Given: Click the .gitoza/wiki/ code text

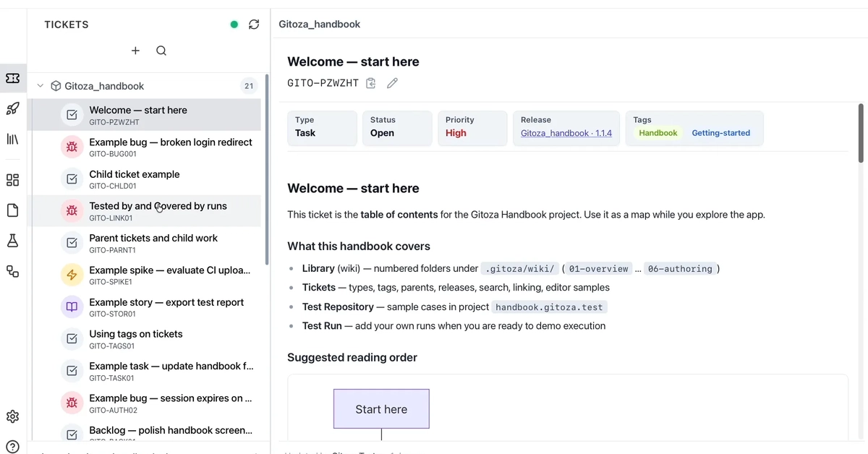Looking at the screenshot, I should 520,269.
